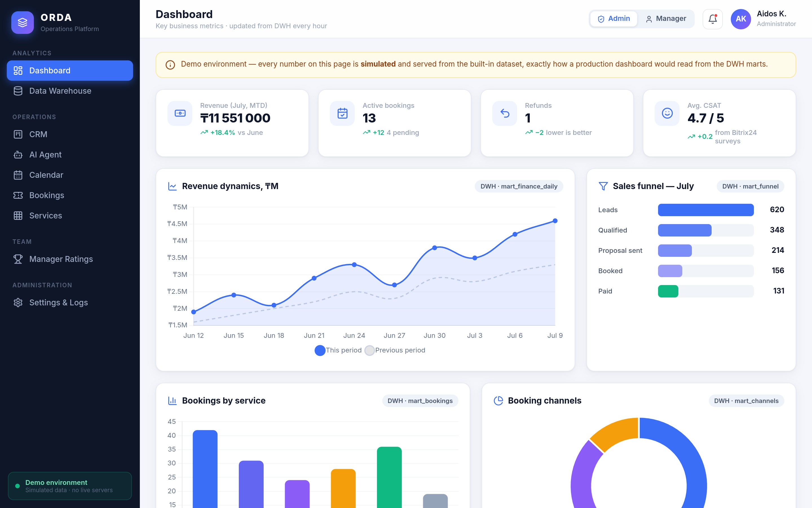Open Manager Ratings
Viewport: 812px width, 508px height.
pos(70,259)
